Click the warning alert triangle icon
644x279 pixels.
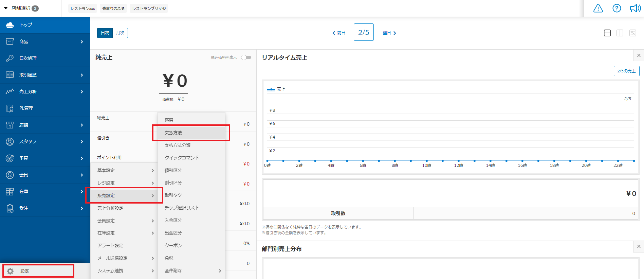point(598,8)
